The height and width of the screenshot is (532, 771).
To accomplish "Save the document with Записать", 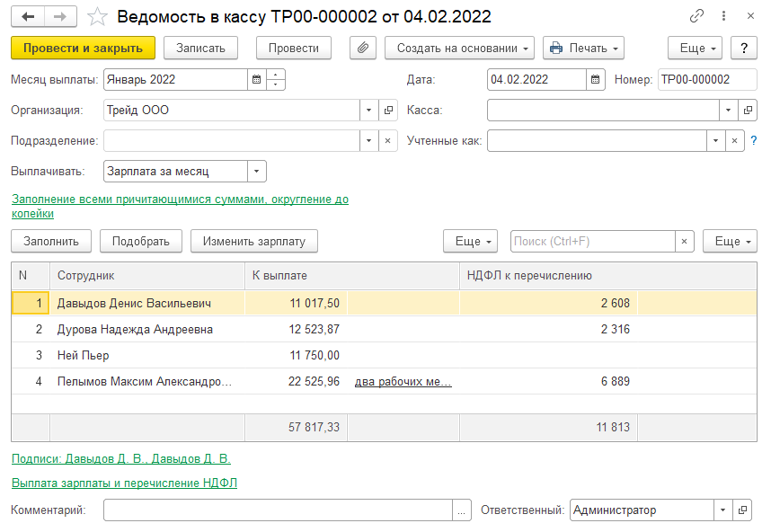I will point(200,49).
